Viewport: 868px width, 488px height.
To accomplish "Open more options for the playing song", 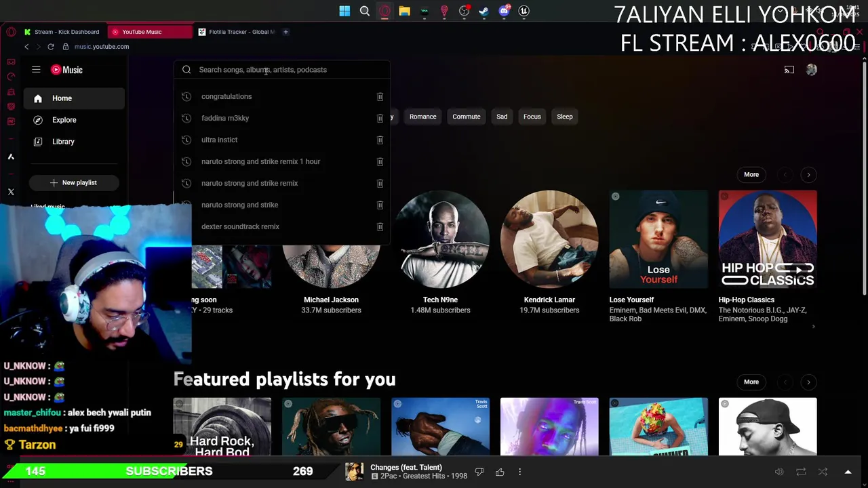I will (520, 472).
